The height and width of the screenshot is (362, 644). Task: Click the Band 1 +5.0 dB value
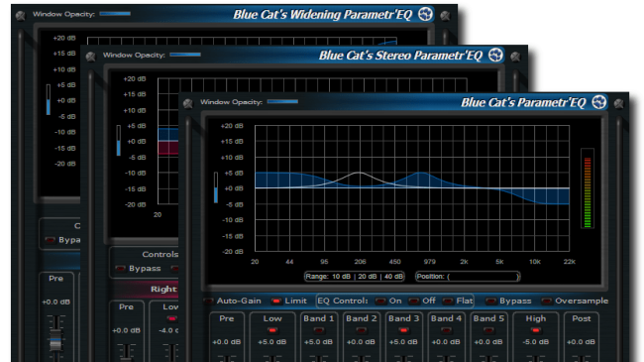tap(318, 342)
